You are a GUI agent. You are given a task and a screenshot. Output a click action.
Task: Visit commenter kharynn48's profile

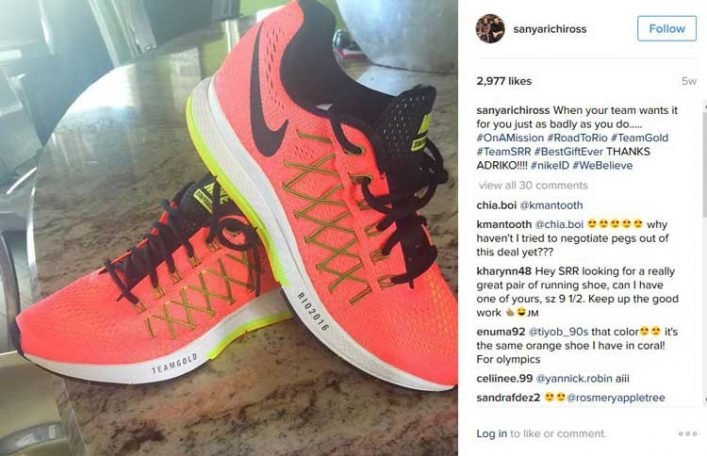click(504, 271)
